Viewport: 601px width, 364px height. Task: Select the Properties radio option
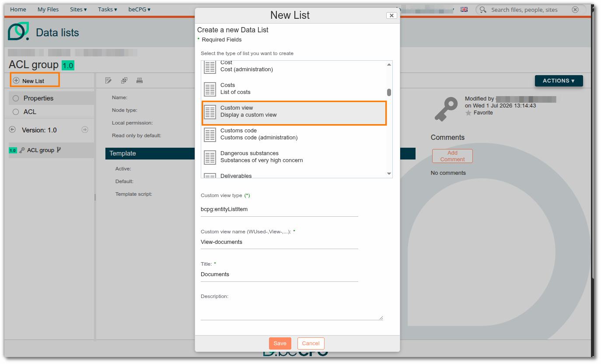point(16,98)
